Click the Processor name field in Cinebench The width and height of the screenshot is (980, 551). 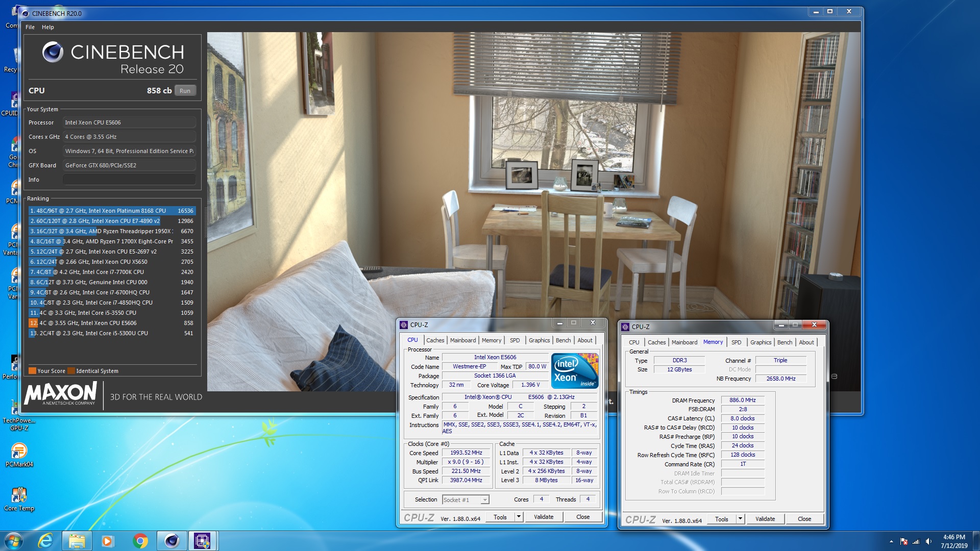129,122
